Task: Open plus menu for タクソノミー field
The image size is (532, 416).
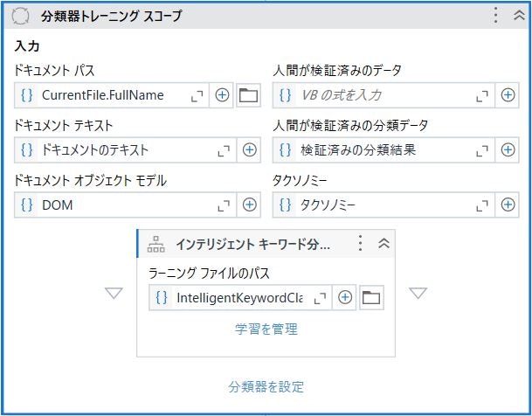Action: click(x=508, y=205)
